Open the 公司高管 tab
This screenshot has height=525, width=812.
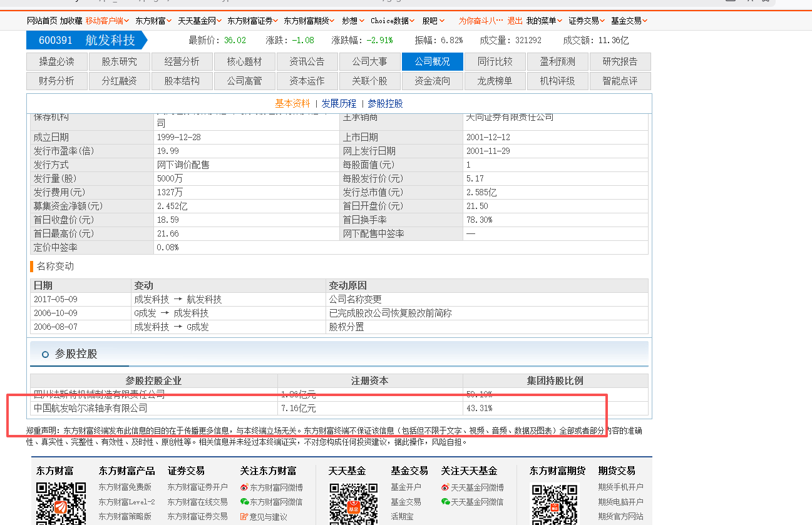[x=245, y=81]
